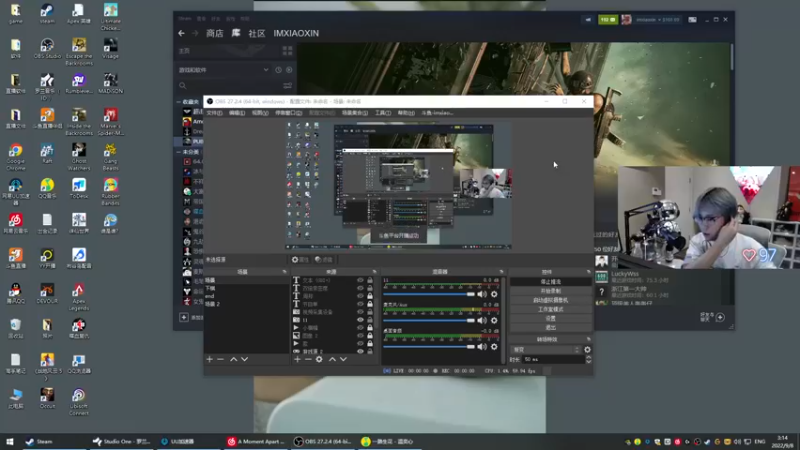Move selected source down in Sources list
This screenshot has height=450, width=800.
pyautogui.click(x=343, y=359)
